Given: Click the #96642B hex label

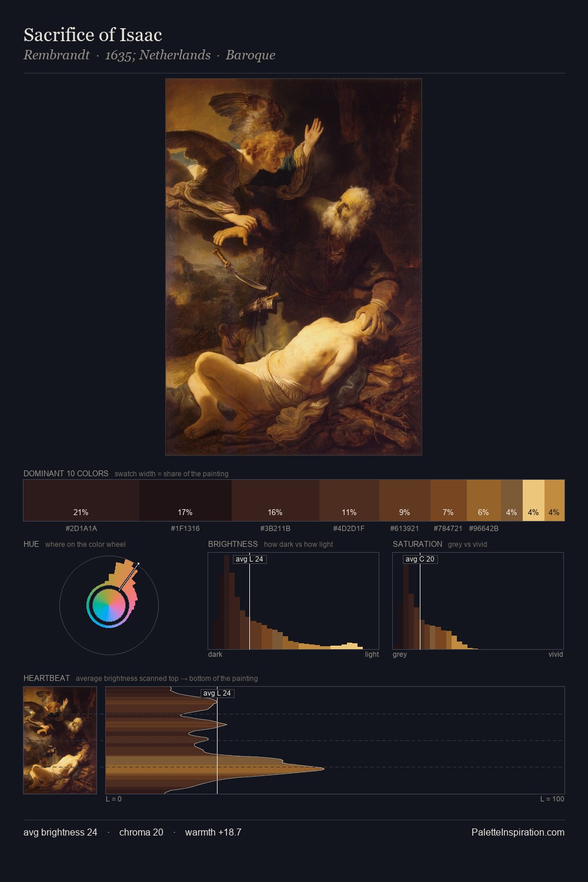Looking at the screenshot, I should [483, 529].
